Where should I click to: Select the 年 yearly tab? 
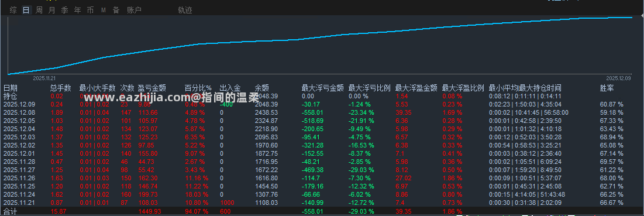pos(77,11)
